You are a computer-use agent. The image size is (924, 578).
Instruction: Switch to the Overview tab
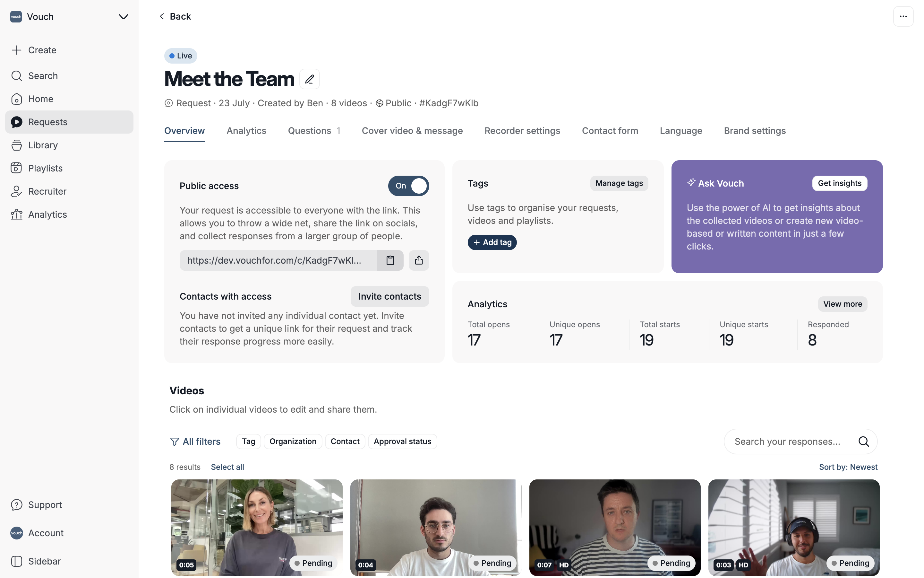184,131
